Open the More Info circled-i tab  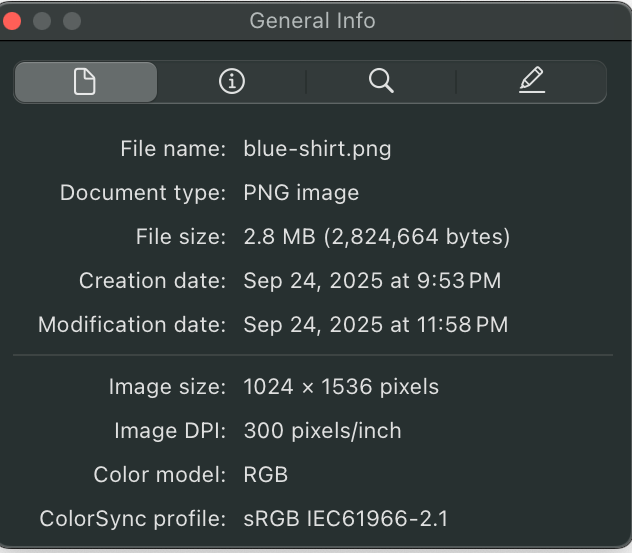(231, 82)
